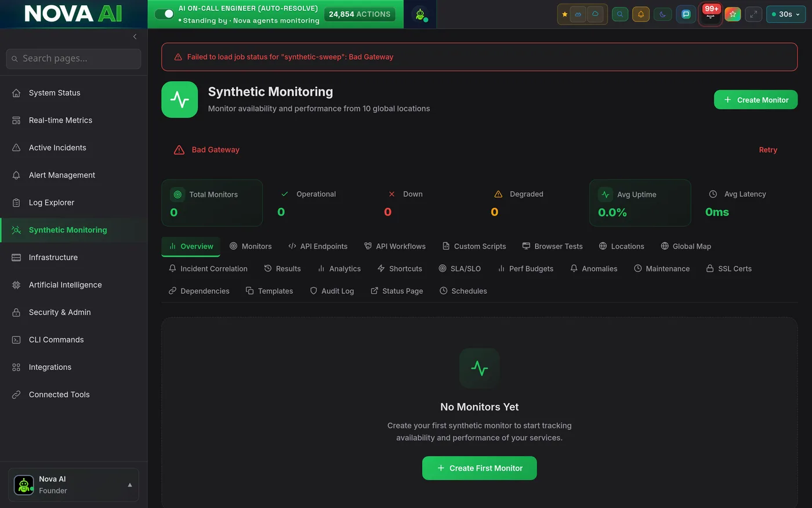Viewport: 812px width, 508px height.
Task: Open the Incident Correlation tab
Action: 208,269
